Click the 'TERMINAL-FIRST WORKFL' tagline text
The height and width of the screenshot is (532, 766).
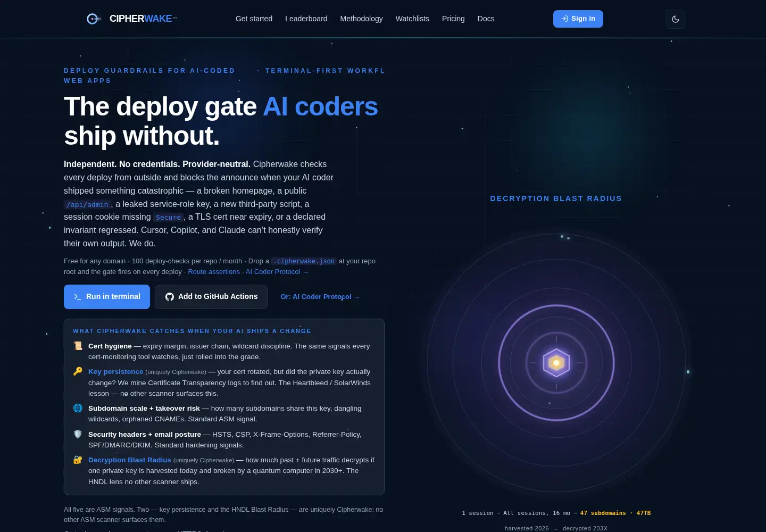(325, 71)
